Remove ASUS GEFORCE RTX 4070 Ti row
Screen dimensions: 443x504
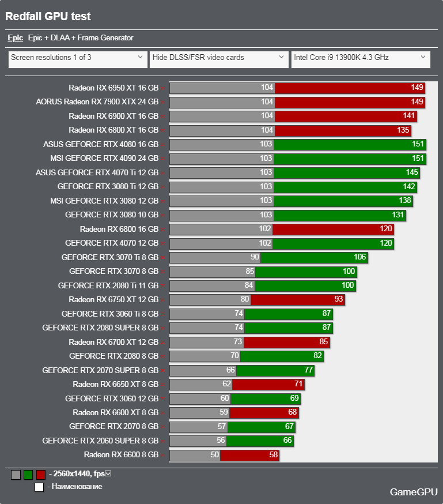[163, 173]
